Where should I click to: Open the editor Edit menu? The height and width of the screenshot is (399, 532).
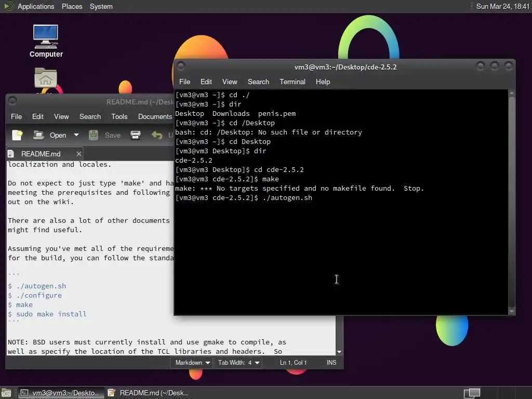[37, 117]
